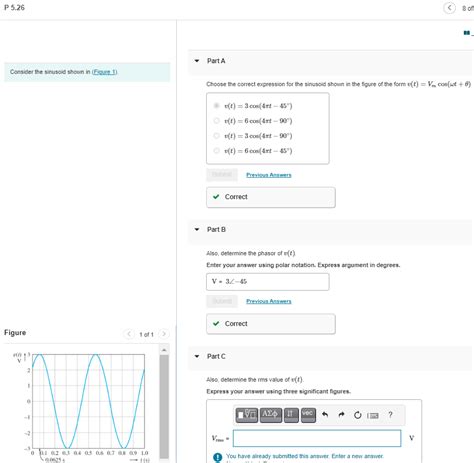474x463 pixels.
Task: Open keyboard shortcuts icon in equation toolbar
Action: (373, 415)
